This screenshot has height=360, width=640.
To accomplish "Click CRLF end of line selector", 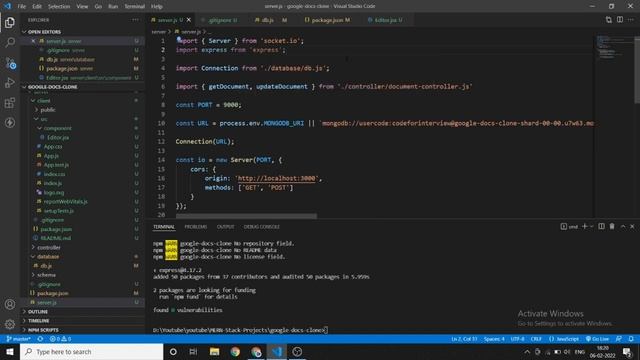I will pos(536,339).
